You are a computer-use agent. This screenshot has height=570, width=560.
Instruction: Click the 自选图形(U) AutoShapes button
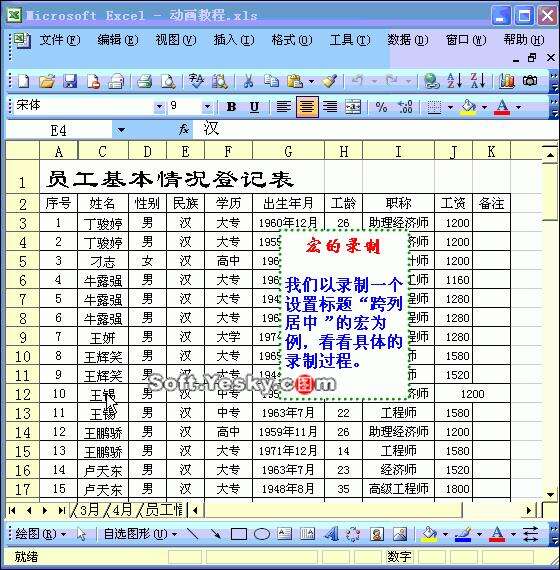point(140,534)
